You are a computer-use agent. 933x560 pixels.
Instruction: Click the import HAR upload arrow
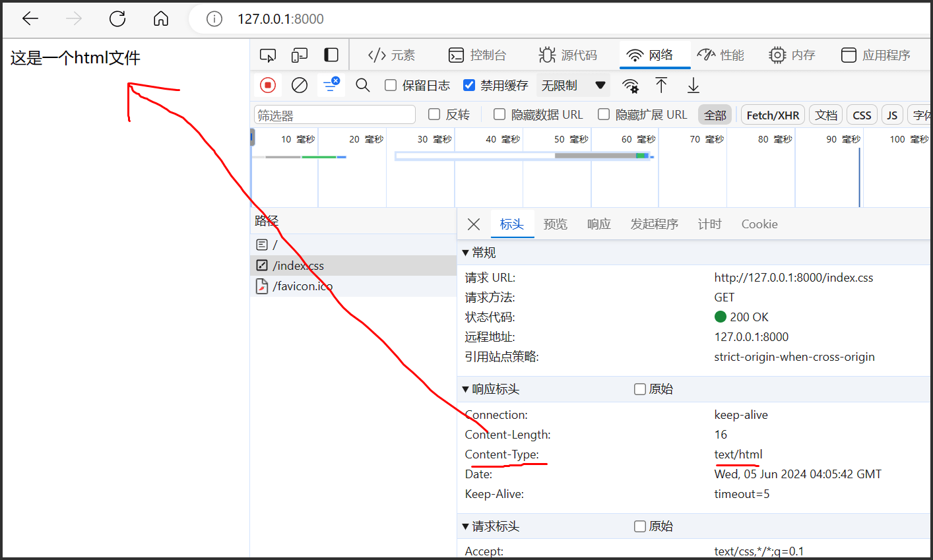661,85
